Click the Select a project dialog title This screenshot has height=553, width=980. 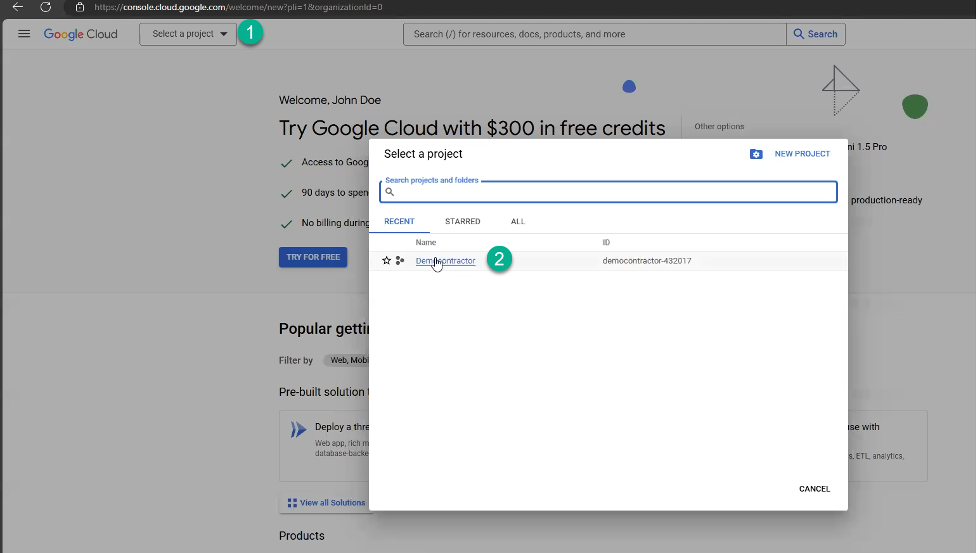pos(423,154)
